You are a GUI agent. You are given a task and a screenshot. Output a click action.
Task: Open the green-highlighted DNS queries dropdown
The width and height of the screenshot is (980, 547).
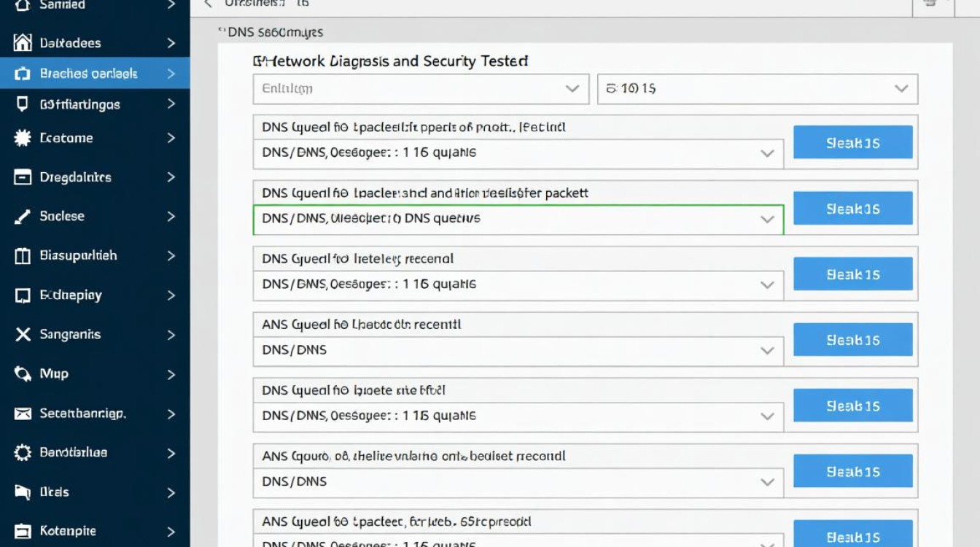(x=518, y=219)
